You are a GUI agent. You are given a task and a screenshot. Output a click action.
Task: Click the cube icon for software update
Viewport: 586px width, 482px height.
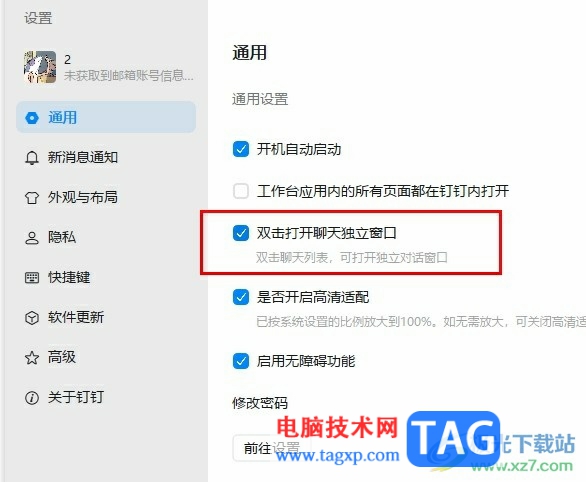coord(32,318)
